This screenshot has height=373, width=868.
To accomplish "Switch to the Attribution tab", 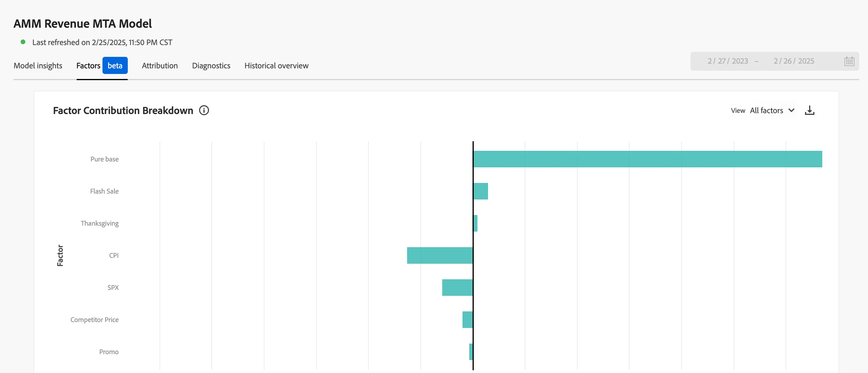I will (160, 65).
